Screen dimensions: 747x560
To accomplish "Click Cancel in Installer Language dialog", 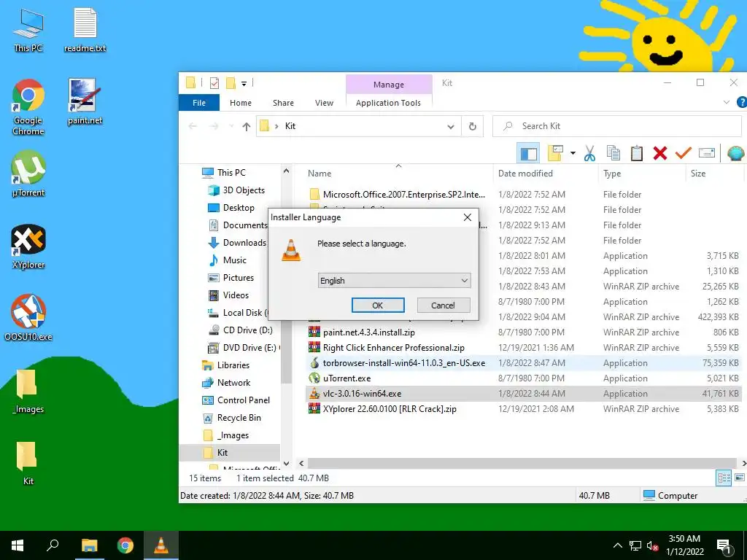I will click(443, 306).
